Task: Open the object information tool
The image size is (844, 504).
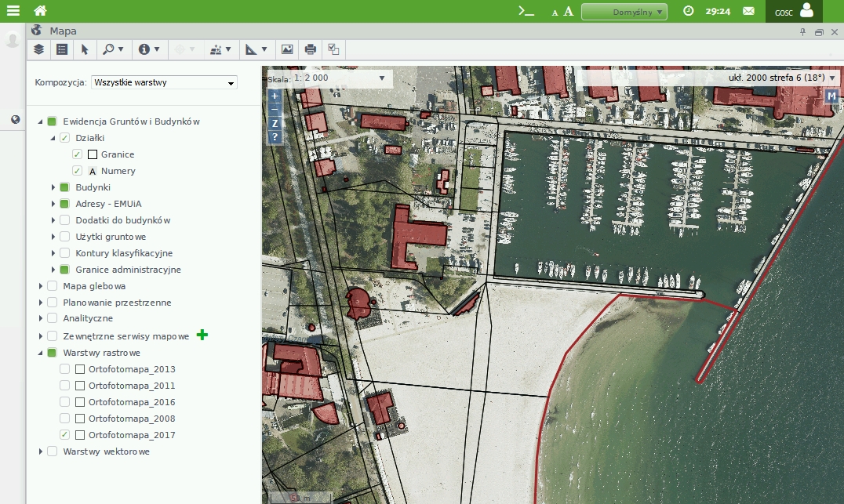Action: click(148, 49)
